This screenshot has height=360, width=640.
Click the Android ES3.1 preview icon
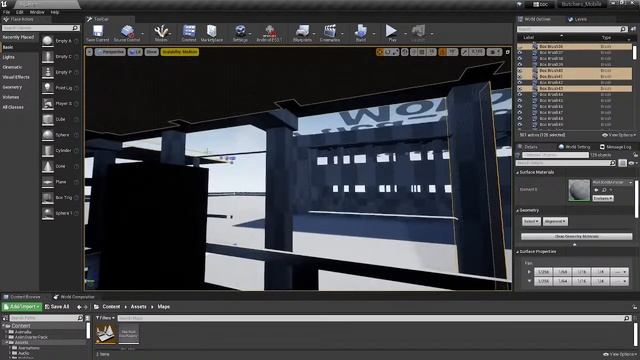[x=270, y=31]
